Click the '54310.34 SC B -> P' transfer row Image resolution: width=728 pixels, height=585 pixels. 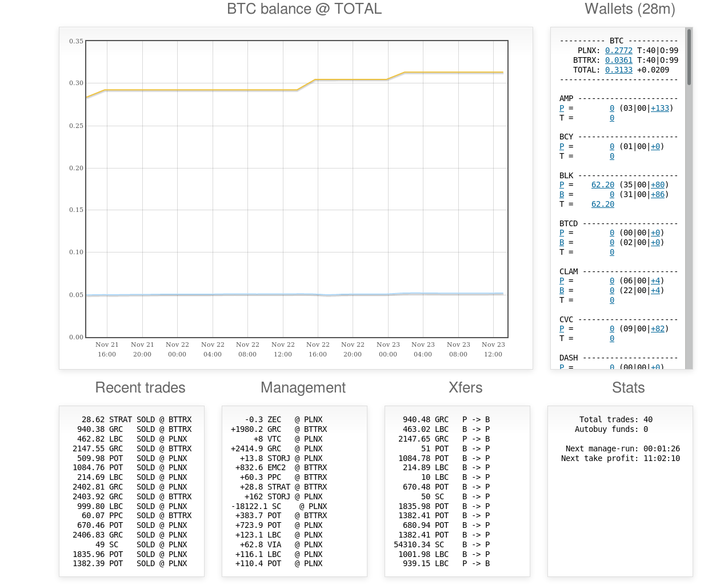point(442,544)
